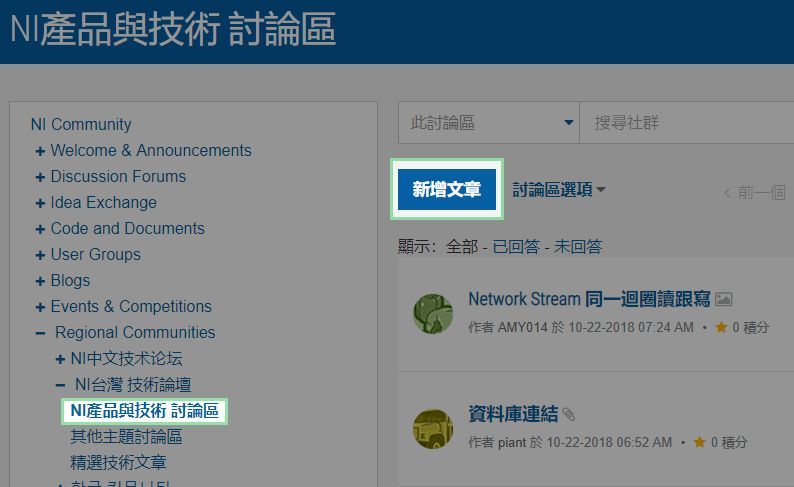Open Idea Exchange link
794x487 pixels.
click(104, 202)
